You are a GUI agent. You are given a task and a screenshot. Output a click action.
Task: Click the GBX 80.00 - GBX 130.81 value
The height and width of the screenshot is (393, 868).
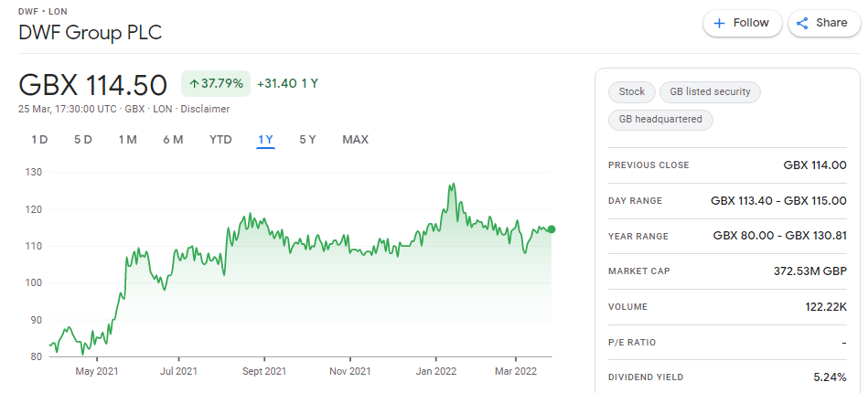tap(780, 236)
